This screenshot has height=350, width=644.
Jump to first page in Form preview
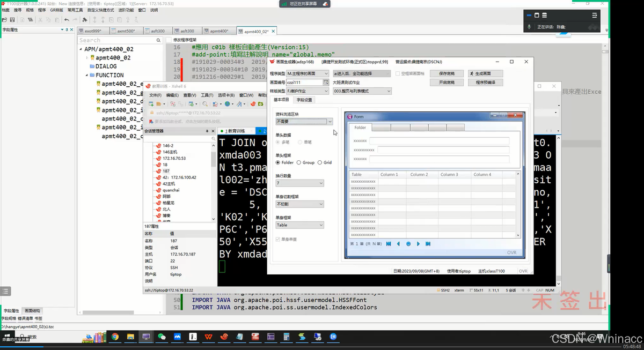coord(388,244)
